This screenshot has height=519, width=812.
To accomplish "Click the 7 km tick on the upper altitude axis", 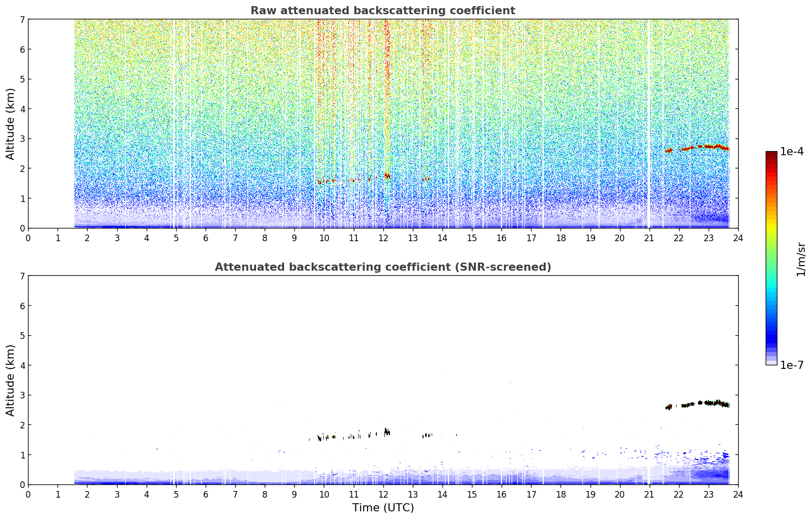I will [x=21, y=19].
